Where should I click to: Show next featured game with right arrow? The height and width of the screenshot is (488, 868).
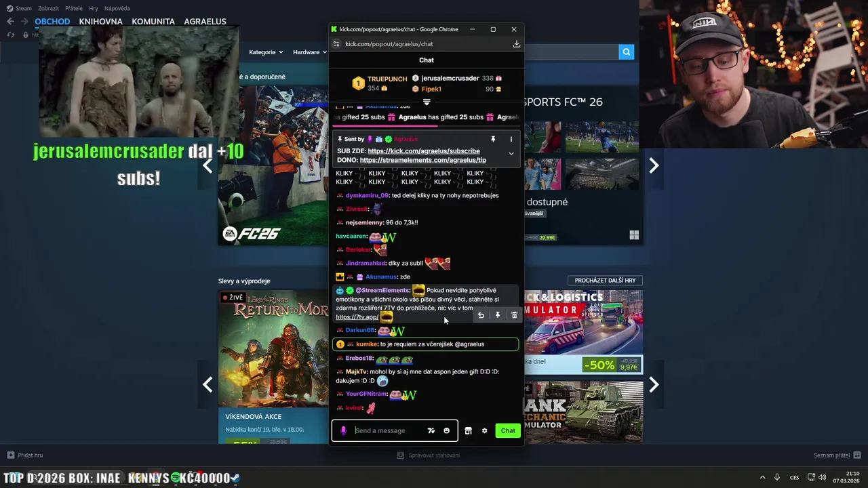click(654, 165)
